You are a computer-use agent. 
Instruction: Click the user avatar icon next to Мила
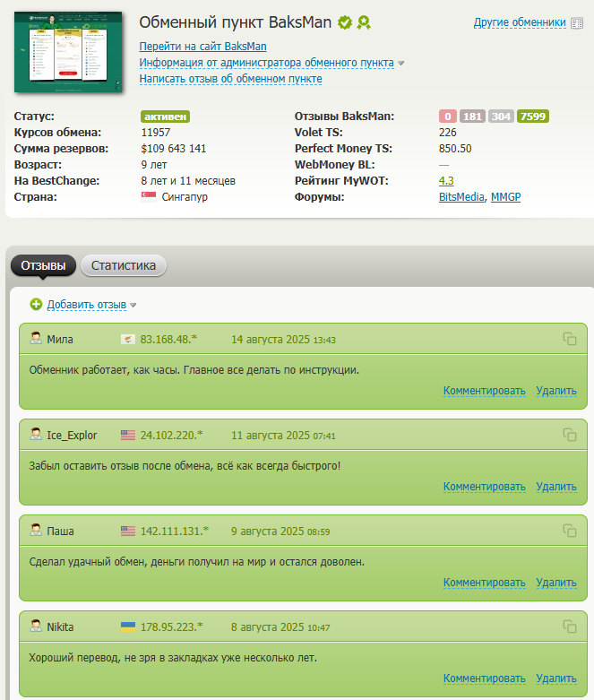[x=36, y=339]
